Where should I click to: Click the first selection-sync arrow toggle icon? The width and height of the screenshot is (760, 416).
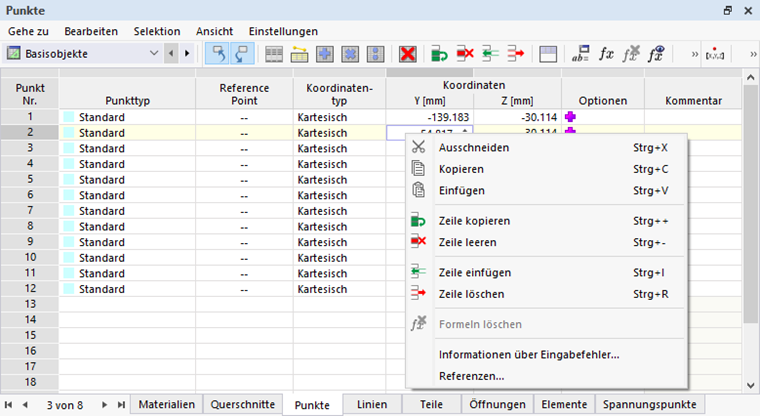tap(218, 54)
